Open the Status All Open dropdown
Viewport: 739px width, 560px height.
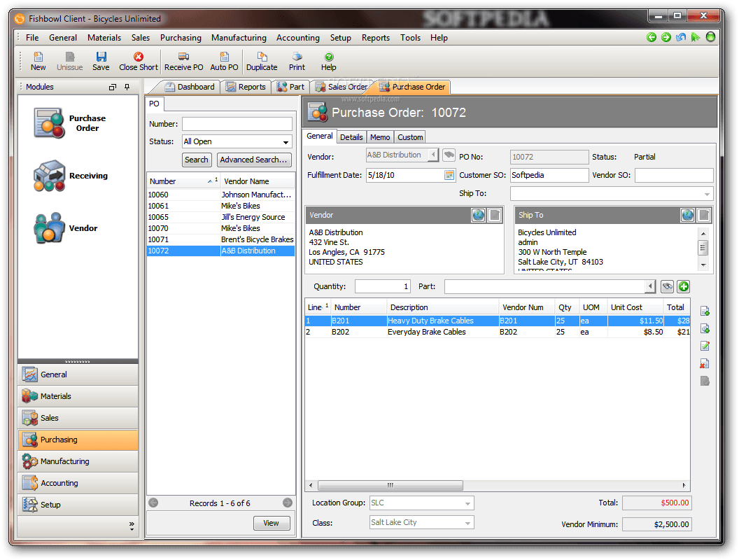point(286,142)
